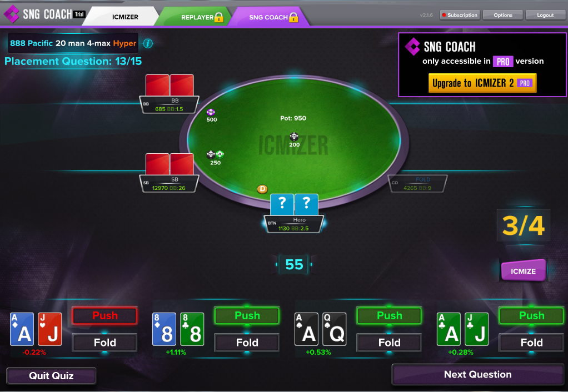Click the SNG Coach logo diamond
This screenshot has width=568, height=392.
[11, 14]
